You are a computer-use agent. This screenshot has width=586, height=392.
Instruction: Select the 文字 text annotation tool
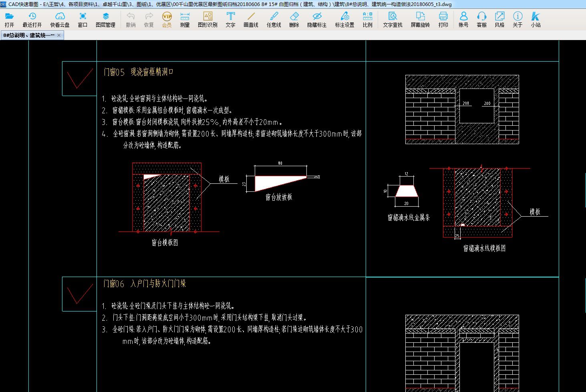click(x=230, y=20)
